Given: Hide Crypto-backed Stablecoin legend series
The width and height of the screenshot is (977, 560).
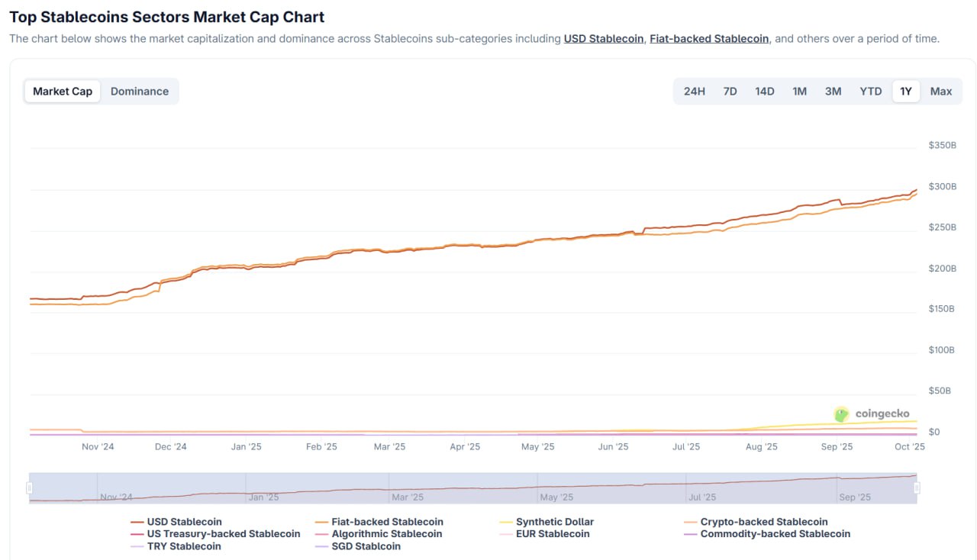Looking at the screenshot, I should (763, 522).
